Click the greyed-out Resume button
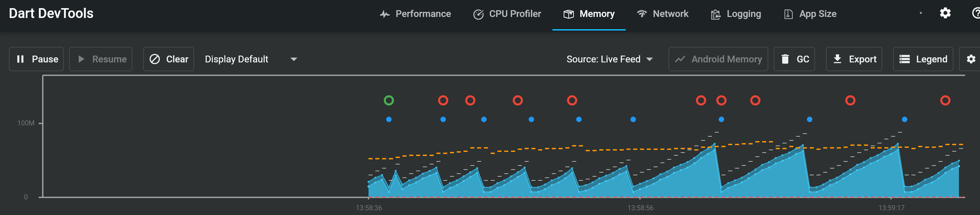 [x=101, y=59]
